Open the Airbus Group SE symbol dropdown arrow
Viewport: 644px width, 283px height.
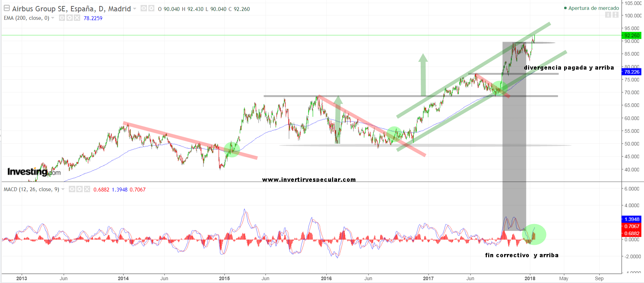[x=135, y=8]
